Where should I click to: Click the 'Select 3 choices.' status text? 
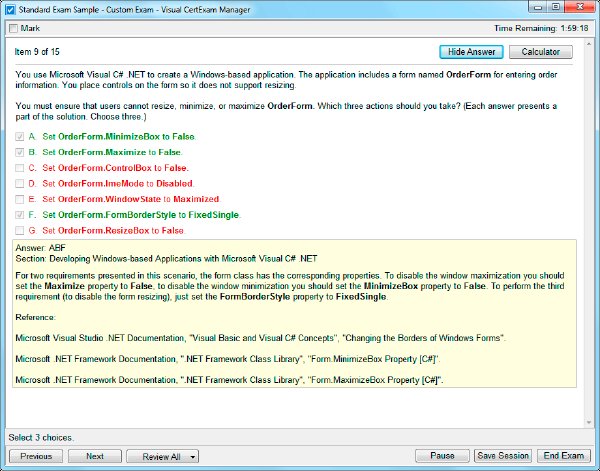(x=41, y=438)
